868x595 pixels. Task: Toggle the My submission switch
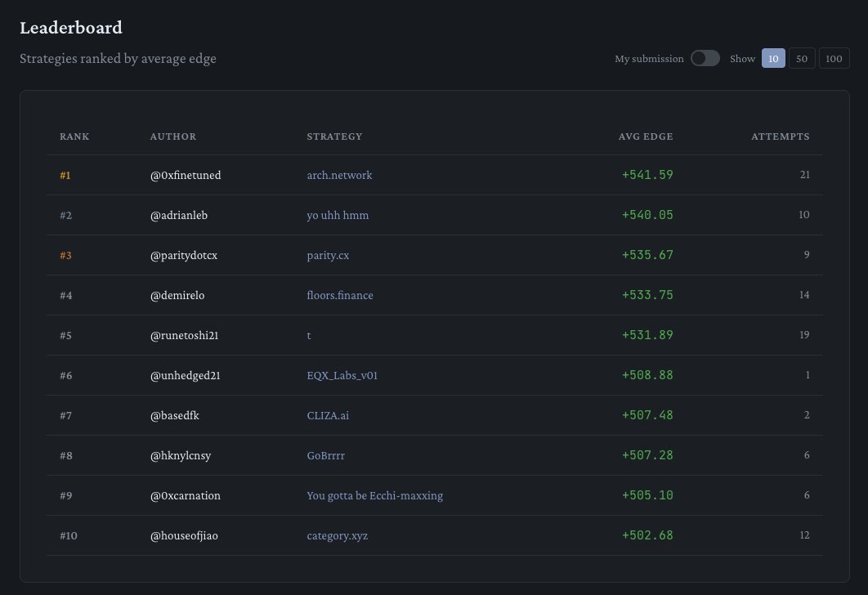(x=705, y=58)
